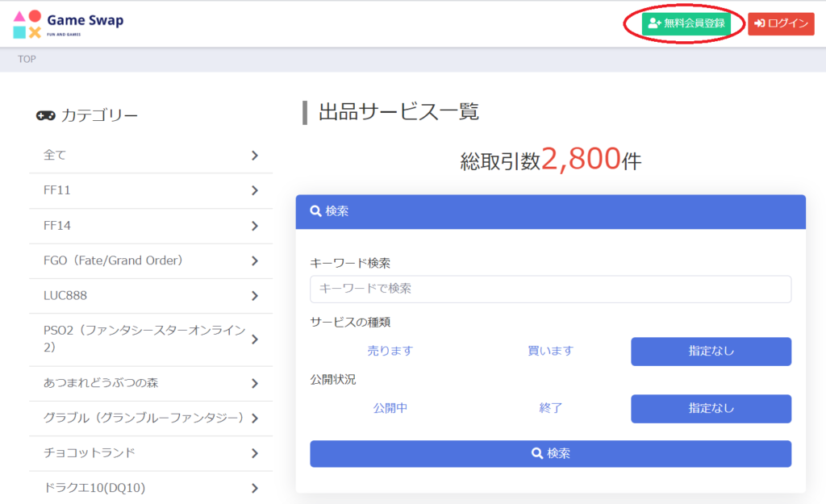826x504 pixels.
Task: Open the FF14 category
Action: tap(151, 226)
